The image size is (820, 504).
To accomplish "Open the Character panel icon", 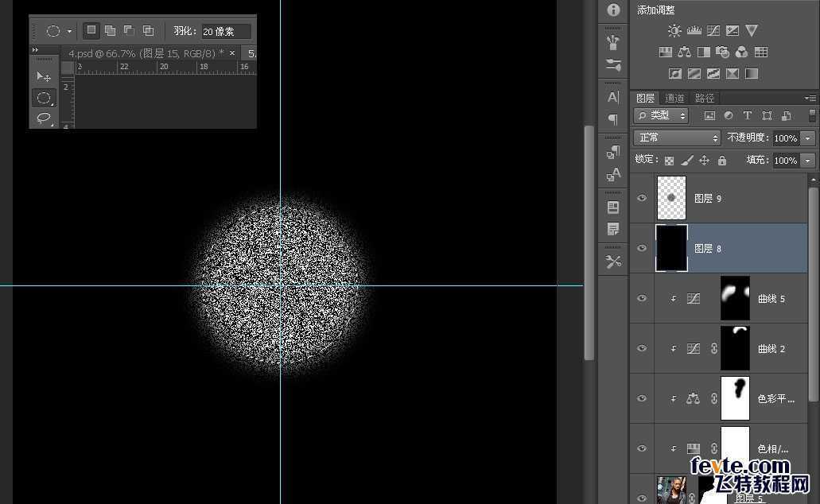I will pyautogui.click(x=613, y=97).
